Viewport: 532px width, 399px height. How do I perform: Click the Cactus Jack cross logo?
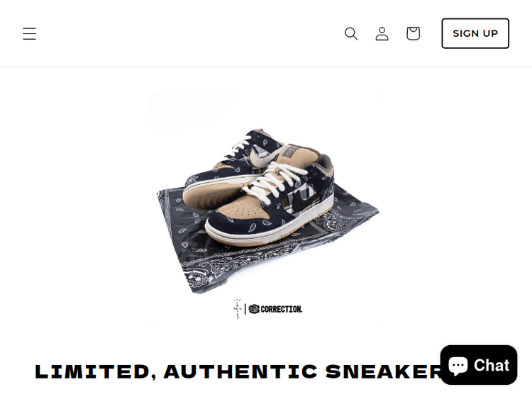click(x=237, y=308)
